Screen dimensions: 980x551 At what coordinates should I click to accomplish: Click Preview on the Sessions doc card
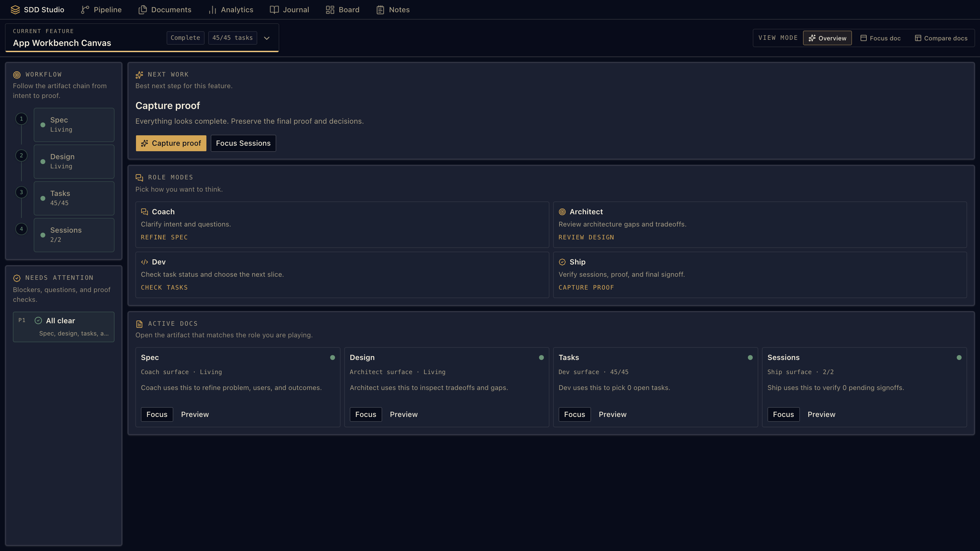[x=821, y=414]
